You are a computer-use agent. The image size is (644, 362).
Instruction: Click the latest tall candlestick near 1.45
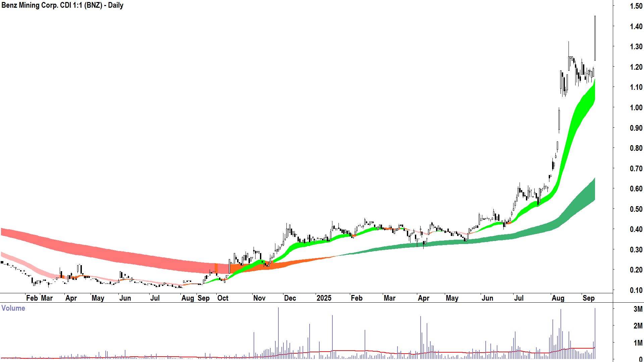coord(595,38)
